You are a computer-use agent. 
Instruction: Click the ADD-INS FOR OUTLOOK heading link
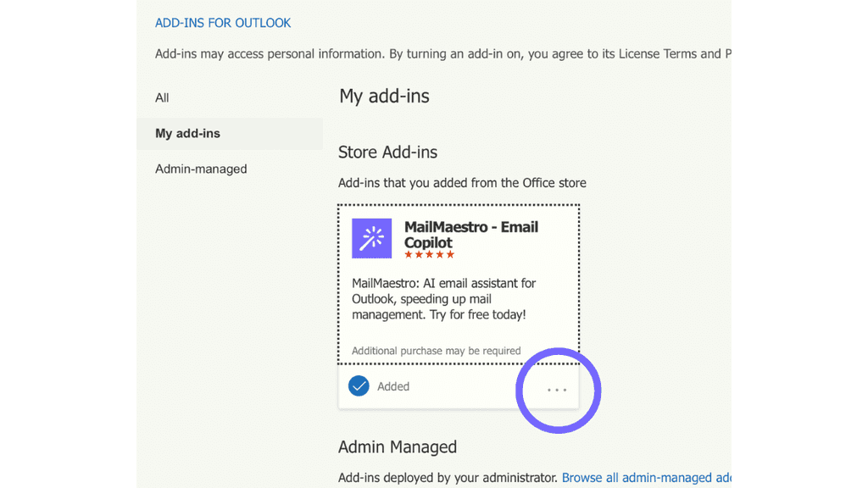point(223,23)
